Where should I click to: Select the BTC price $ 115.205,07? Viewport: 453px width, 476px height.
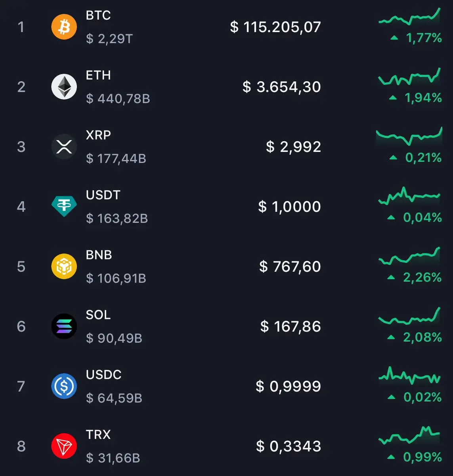[275, 27]
